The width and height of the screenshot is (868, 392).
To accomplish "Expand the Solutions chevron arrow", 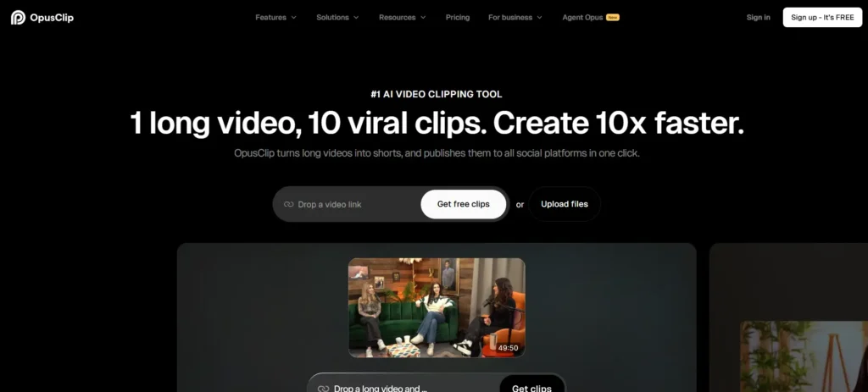I will 356,18.
